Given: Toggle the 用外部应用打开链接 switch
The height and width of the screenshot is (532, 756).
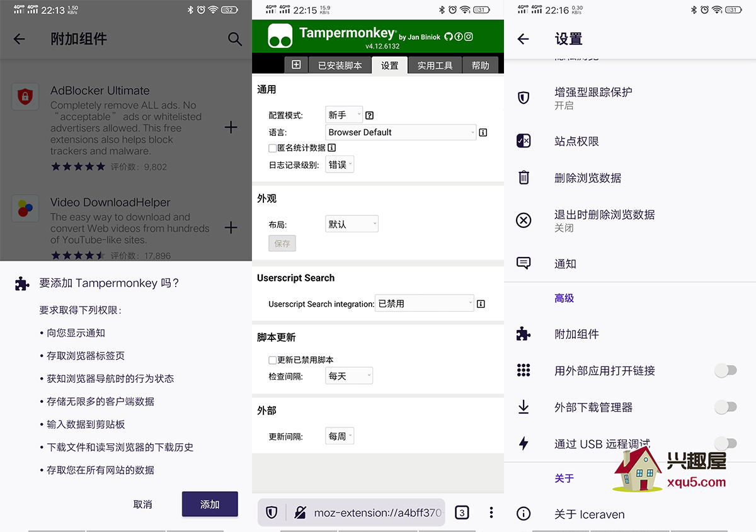Looking at the screenshot, I should pyautogui.click(x=726, y=370).
